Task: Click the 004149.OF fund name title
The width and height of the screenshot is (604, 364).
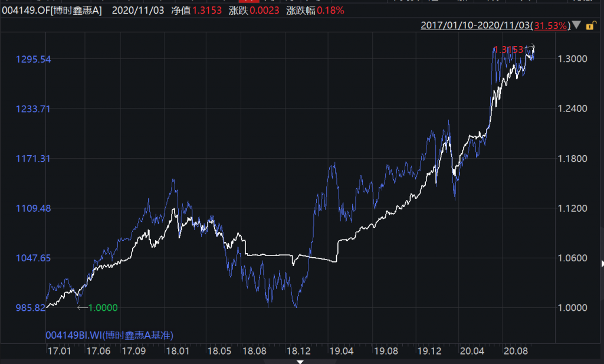Action: [51, 11]
